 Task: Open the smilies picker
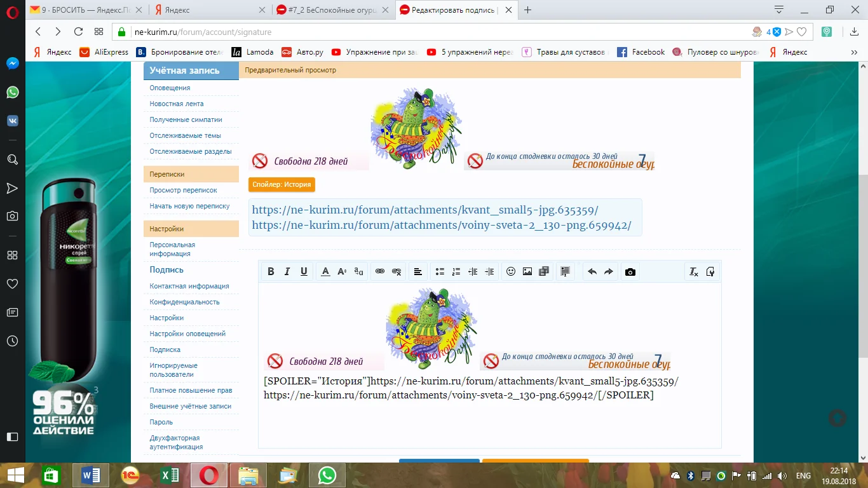(x=511, y=272)
